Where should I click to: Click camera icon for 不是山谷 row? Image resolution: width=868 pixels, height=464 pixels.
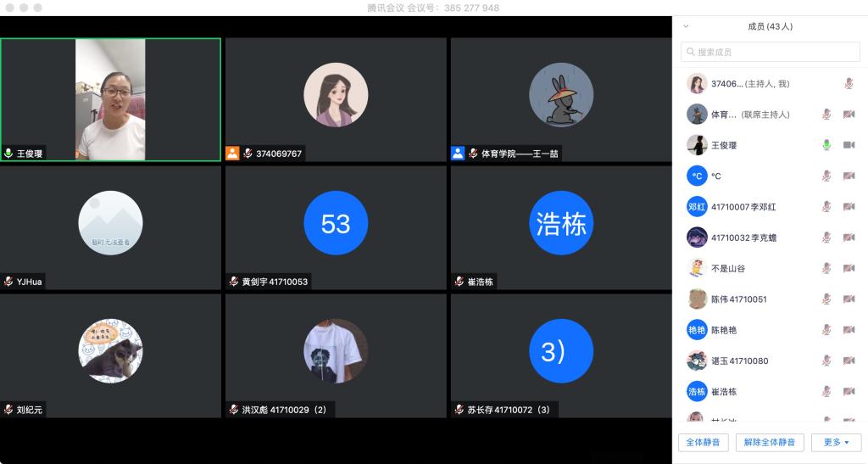[849, 268]
